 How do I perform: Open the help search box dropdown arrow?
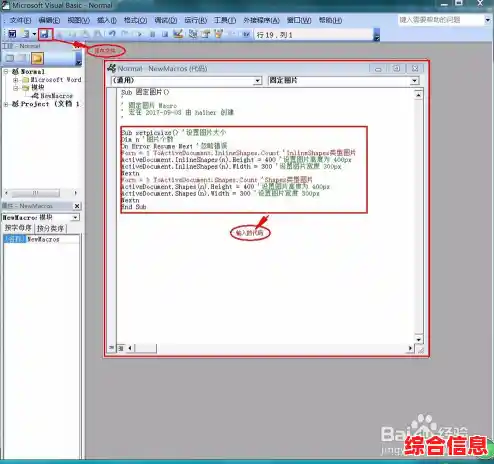point(487,20)
